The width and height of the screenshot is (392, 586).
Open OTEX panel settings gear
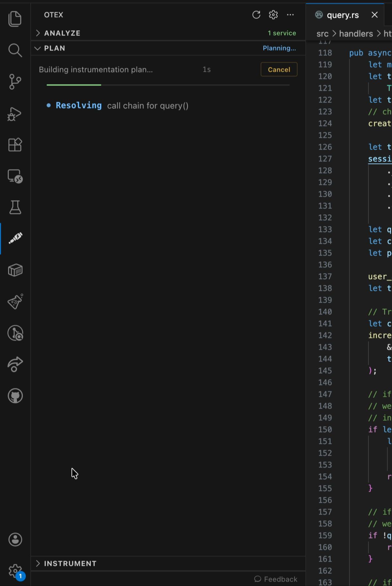pos(273,15)
